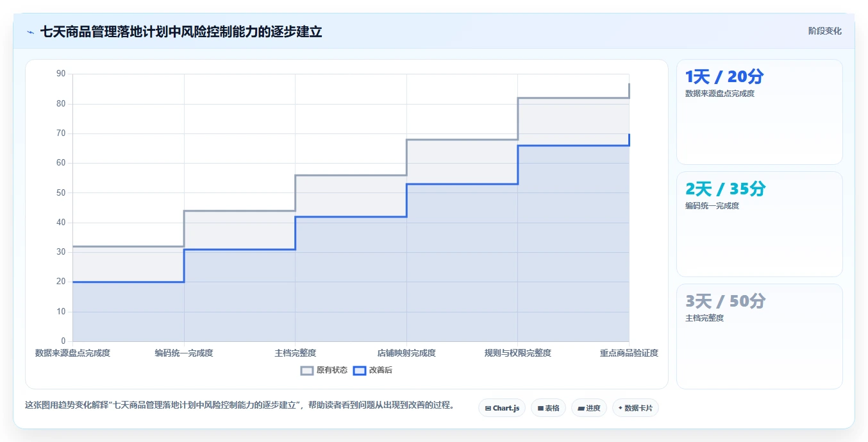
Task: Toggle the 改善后 legend entry
Action: tap(373, 370)
